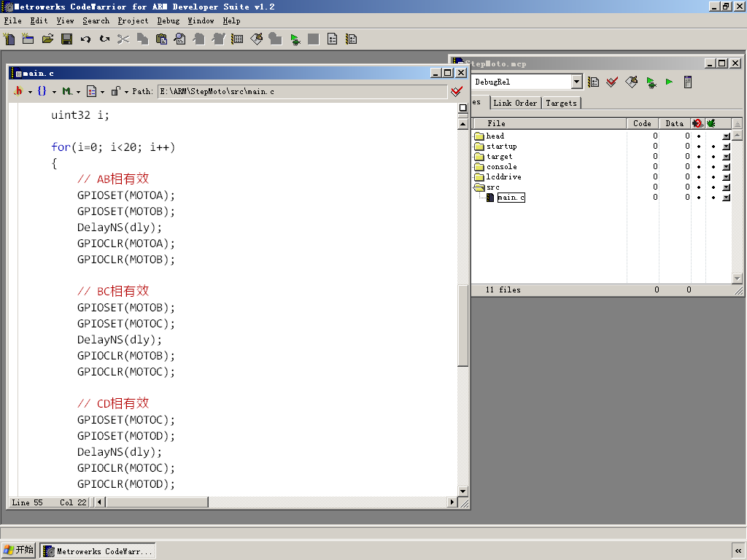This screenshot has height=560, width=747.
Task: Click the Copy icon in the main toolbar
Action: [x=142, y=39]
